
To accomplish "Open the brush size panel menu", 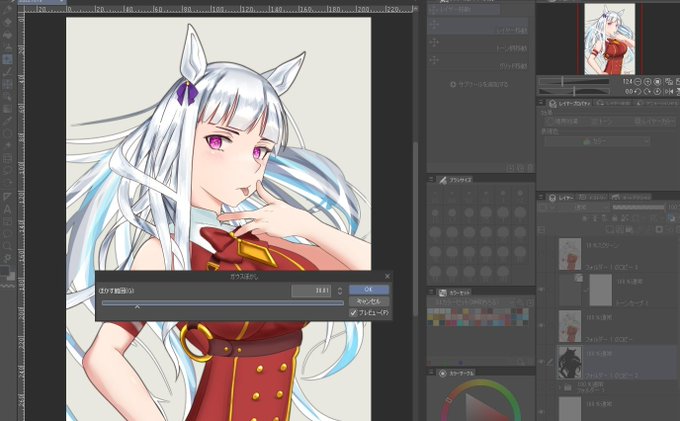I will (431, 179).
